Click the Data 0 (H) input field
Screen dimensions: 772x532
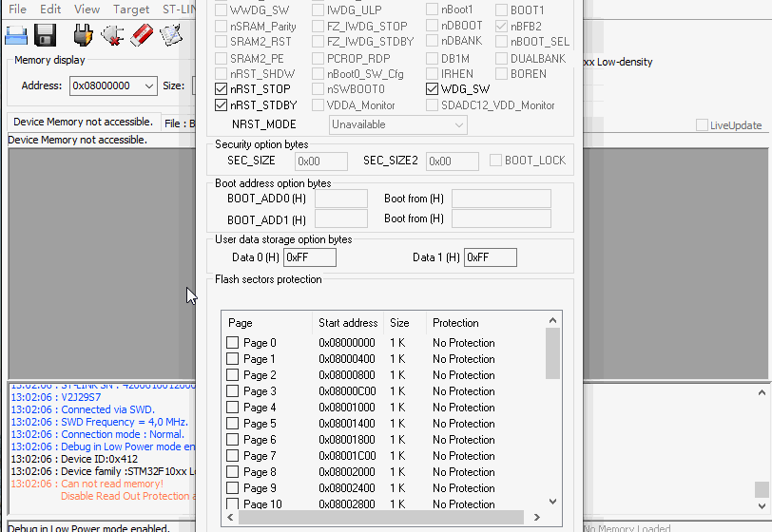click(x=310, y=257)
